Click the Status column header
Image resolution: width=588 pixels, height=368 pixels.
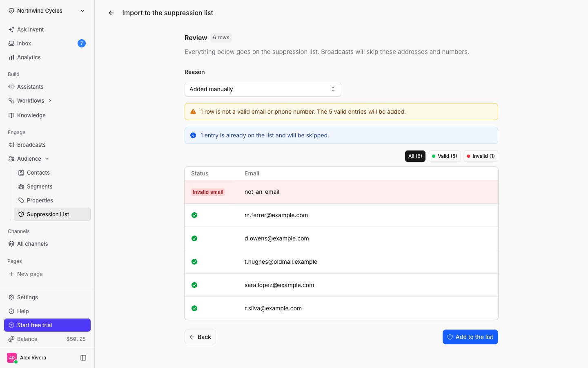pos(200,173)
